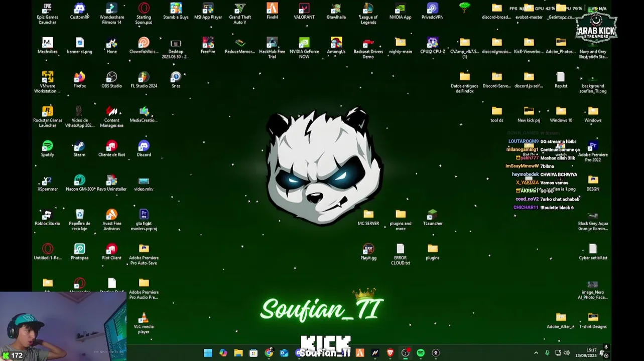The image size is (644, 361).
Task: Click the Windows Start button
Action: pyautogui.click(x=208, y=353)
